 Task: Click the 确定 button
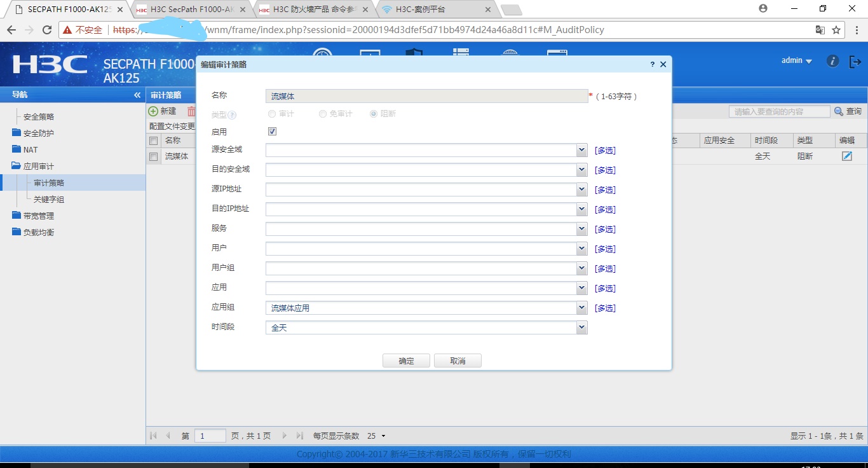click(x=406, y=361)
